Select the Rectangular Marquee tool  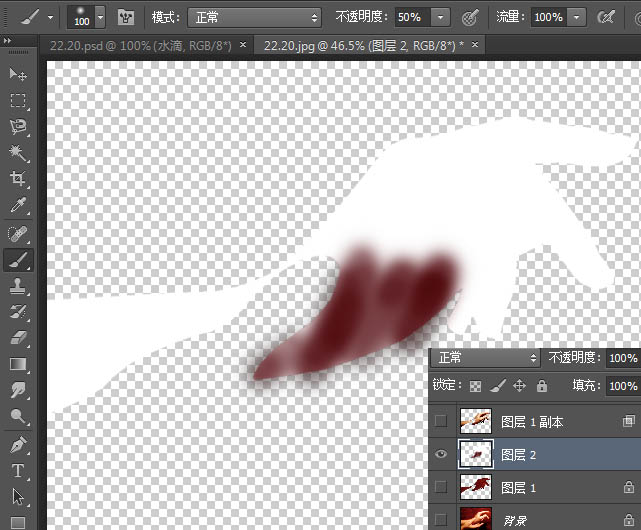point(18,100)
